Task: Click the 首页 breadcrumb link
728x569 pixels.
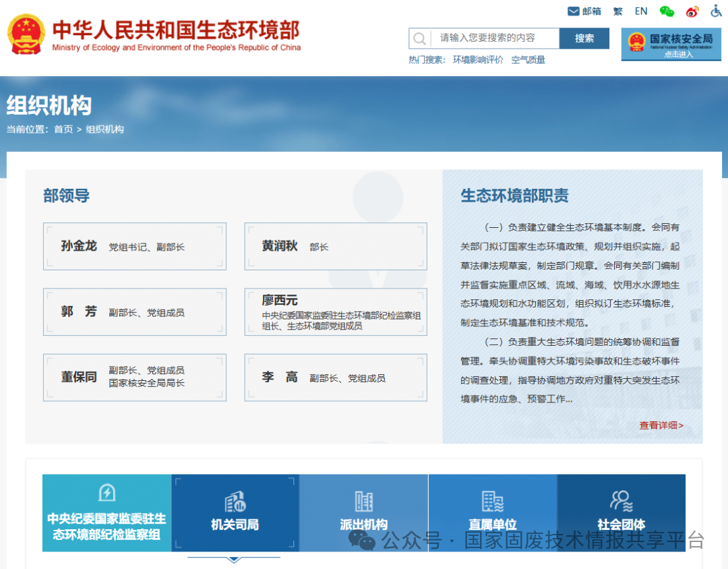Action: click(63, 129)
